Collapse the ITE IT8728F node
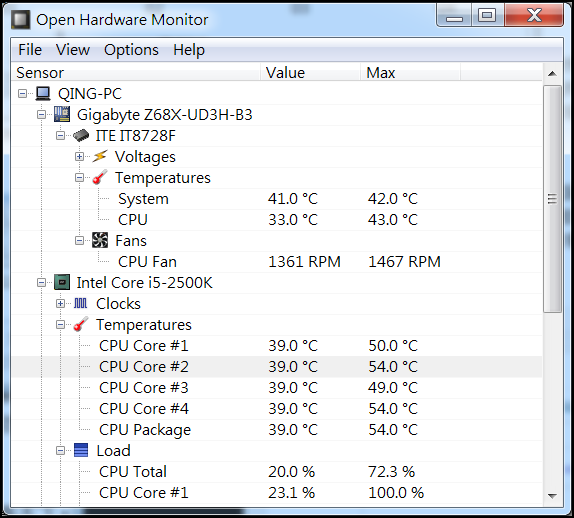 coord(60,136)
